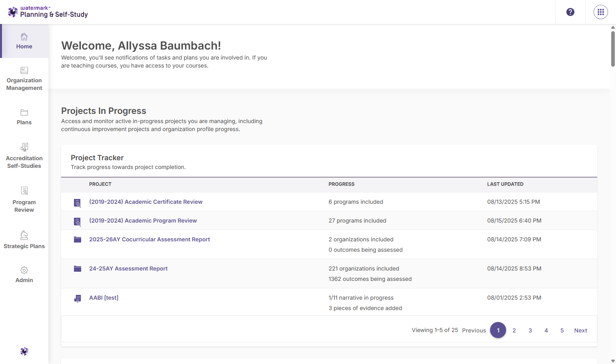Click the AABI [test] row icon
This screenshot has width=616, height=364.
click(78, 298)
